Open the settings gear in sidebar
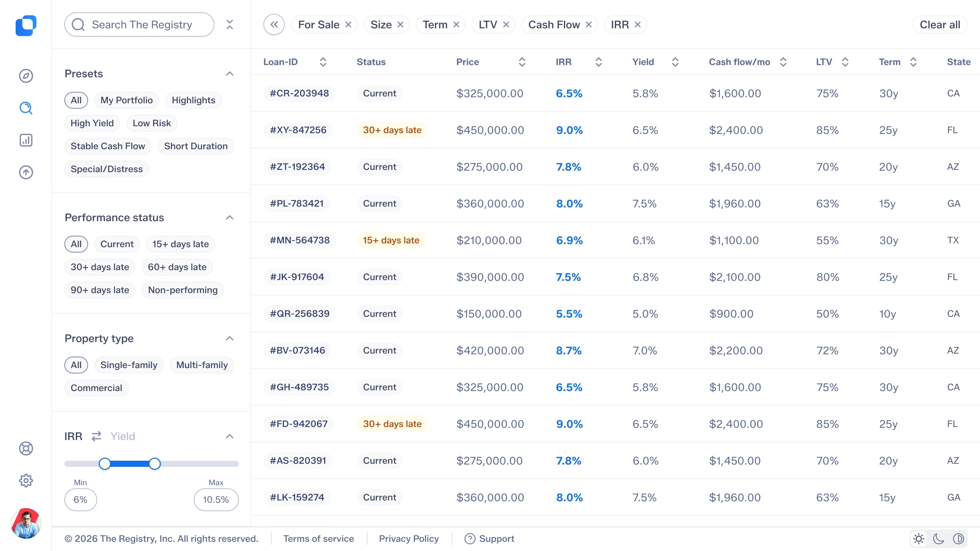Image resolution: width=980 pixels, height=551 pixels. tap(26, 481)
